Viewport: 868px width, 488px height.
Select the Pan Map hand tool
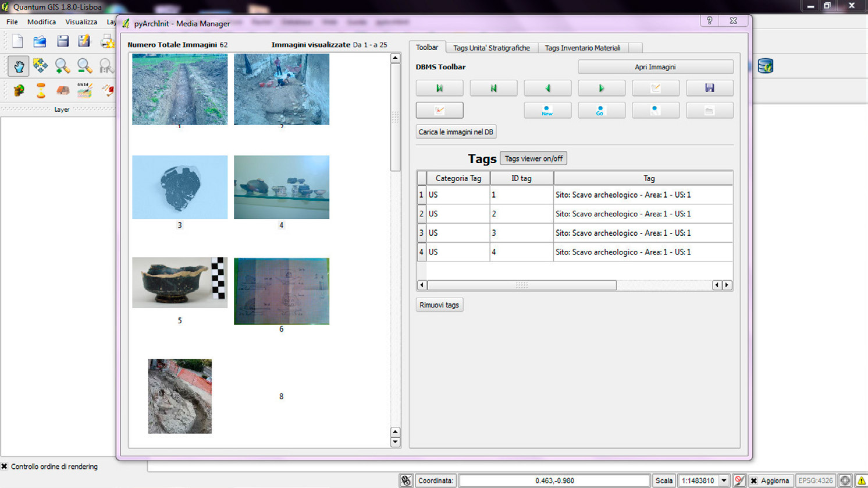tap(18, 66)
